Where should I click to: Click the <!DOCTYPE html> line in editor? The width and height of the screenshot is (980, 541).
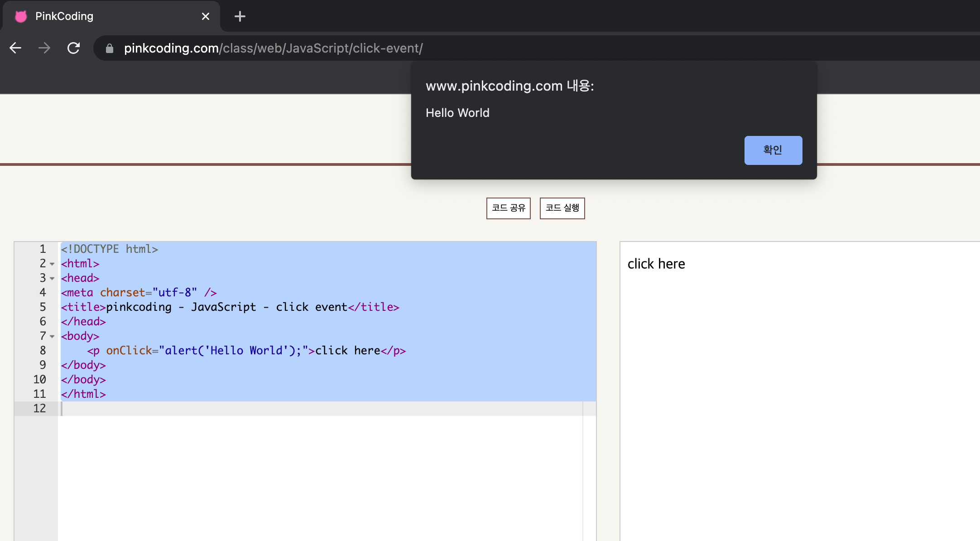point(110,249)
